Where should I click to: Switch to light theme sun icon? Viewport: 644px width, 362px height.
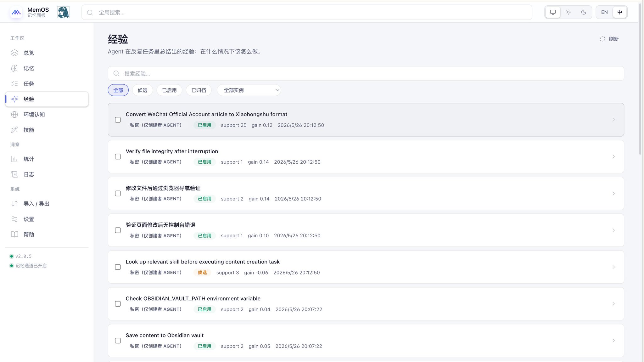568,12
